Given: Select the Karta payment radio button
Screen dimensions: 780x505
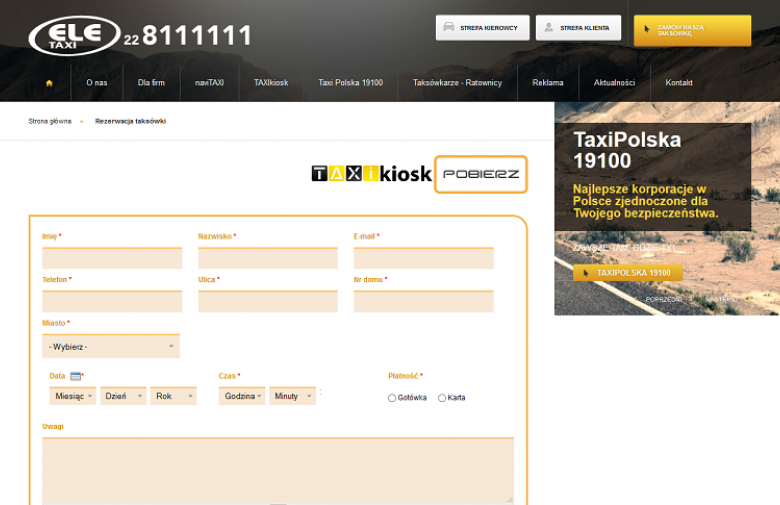Looking at the screenshot, I should point(442,398).
